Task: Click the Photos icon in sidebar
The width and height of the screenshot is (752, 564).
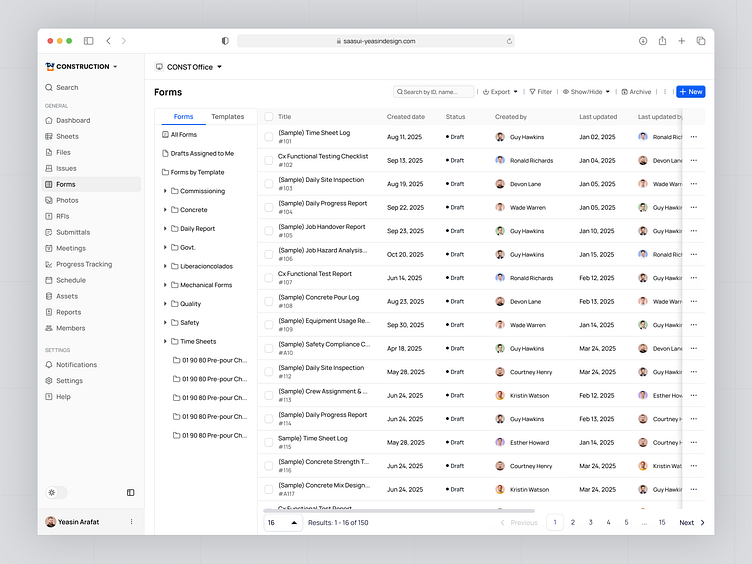Action: click(48, 200)
